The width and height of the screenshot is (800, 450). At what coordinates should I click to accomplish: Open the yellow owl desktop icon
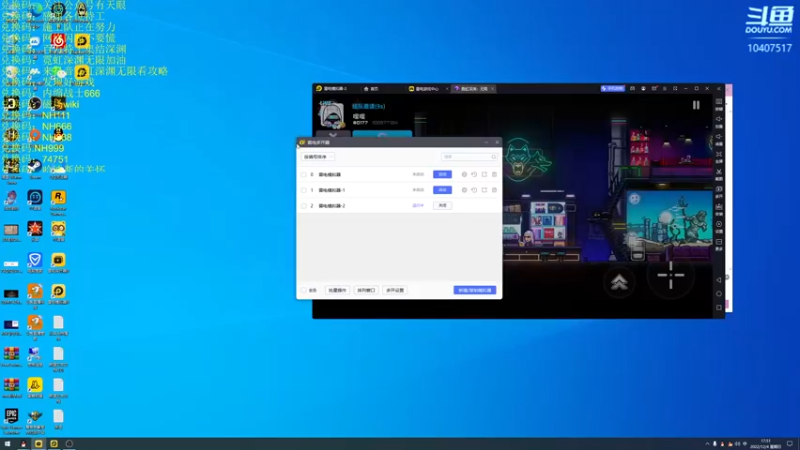58,232
